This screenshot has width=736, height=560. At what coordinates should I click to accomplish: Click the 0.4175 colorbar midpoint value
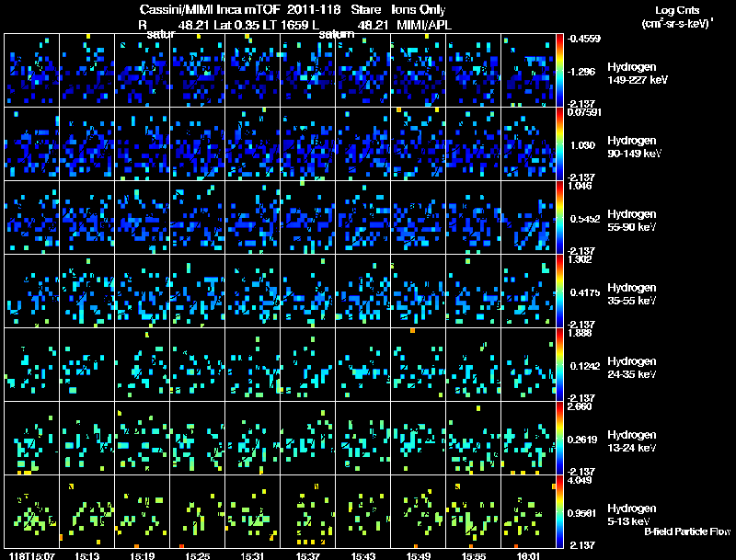585,292
